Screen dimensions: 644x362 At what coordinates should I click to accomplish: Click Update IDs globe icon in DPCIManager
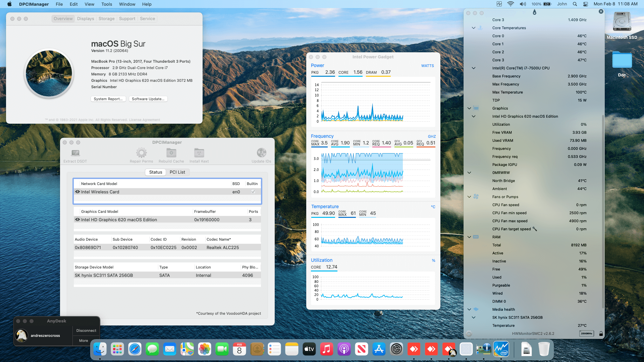click(261, 153)
